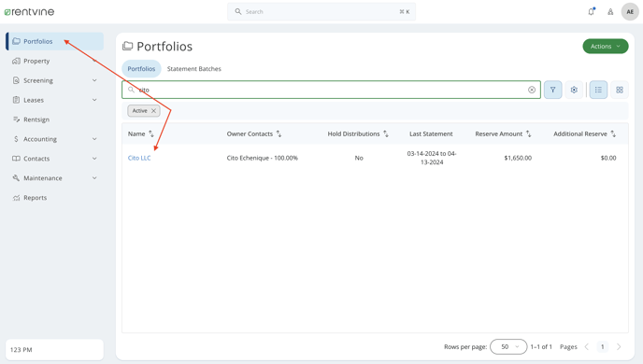Select the Rentsign icon in sidebar
This screenshot has width=643, height=364.
tap(16, 119)
